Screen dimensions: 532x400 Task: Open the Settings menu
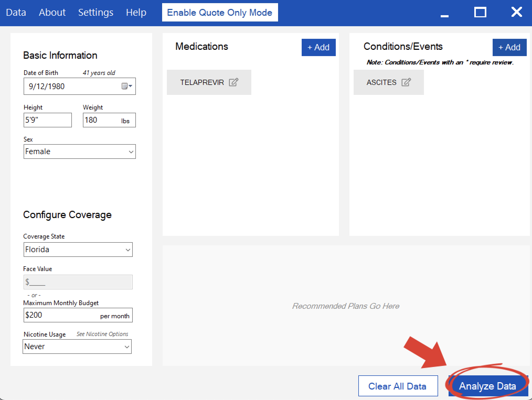[x=96, y=12]
